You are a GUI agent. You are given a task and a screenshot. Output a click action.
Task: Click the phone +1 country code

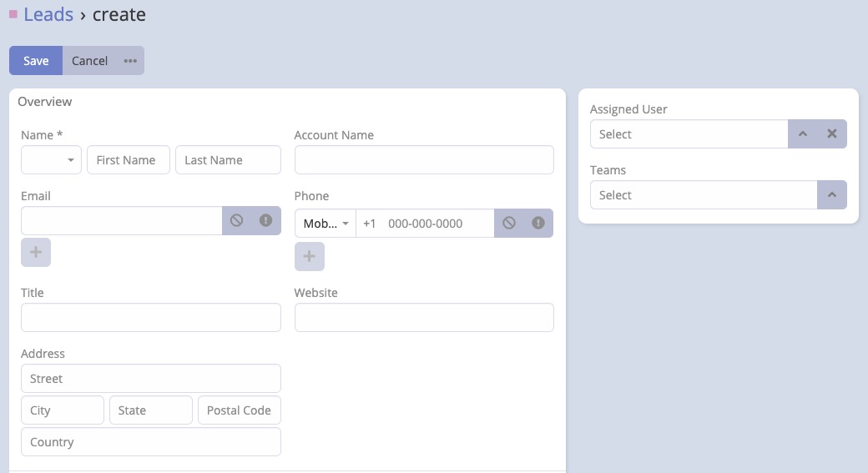pos(369,224)
